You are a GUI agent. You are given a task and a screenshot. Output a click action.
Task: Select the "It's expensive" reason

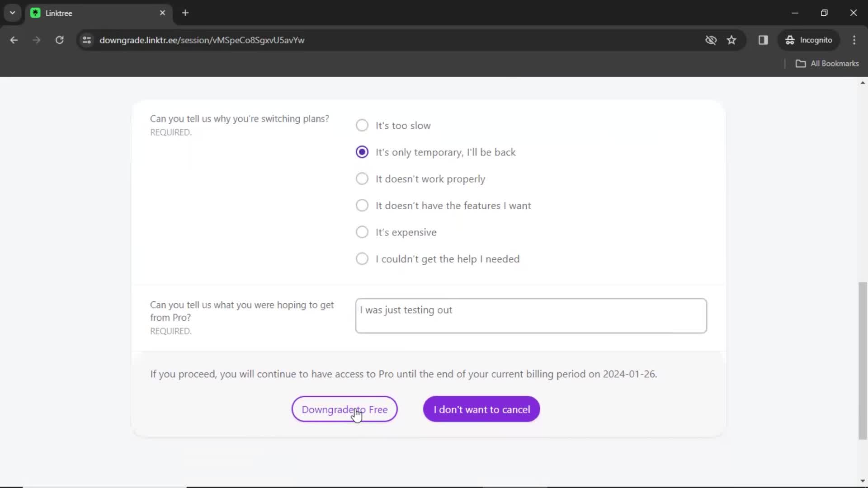pyautogui.click(x=362, y=232)
